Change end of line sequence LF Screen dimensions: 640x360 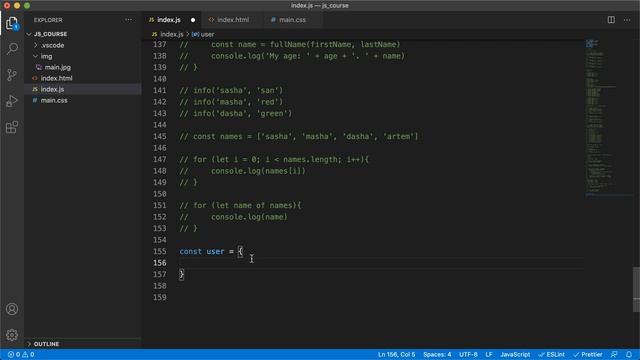click(489, 354)
